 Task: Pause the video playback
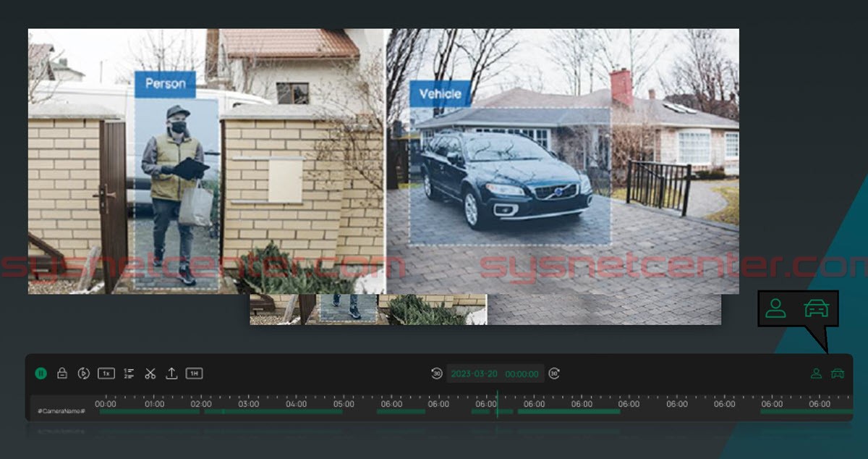(41, 374)
